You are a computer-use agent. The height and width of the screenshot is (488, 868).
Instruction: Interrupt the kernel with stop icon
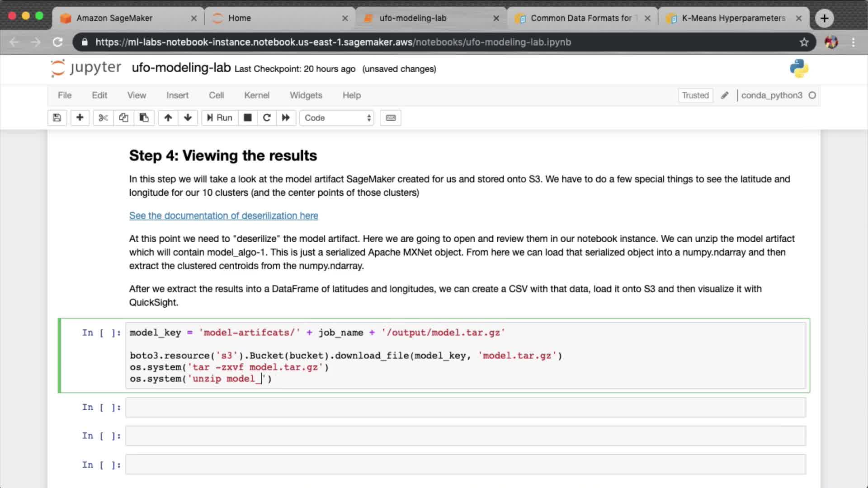click(x=247, y=118)
